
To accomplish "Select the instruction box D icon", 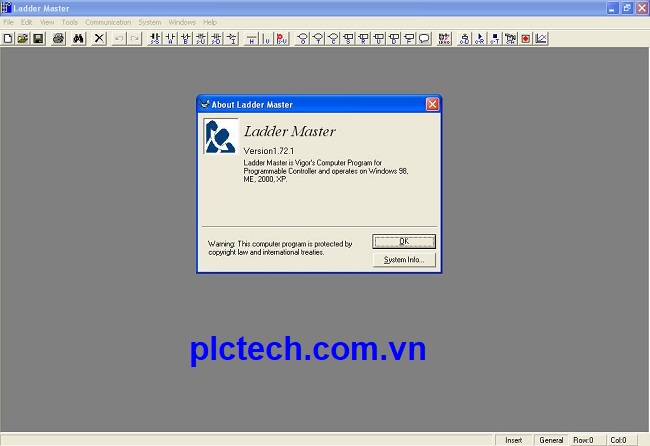I will click(394, 39).
